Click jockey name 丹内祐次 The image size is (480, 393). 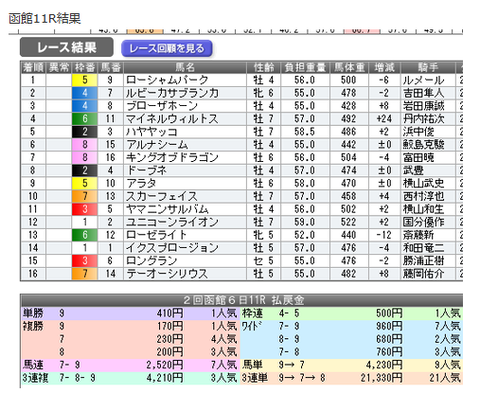[423, 119]
